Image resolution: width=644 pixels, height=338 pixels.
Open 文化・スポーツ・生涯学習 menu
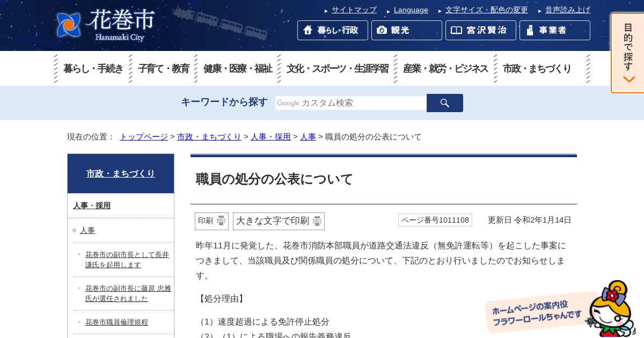pos(338,69)
